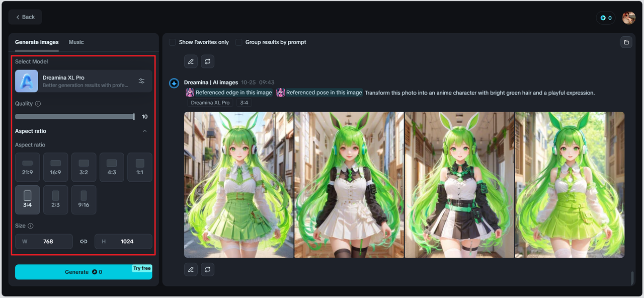Choose the 2:3 aspect ratio
The height and width of the screenshot is (298, 644).
pos(55,200)
